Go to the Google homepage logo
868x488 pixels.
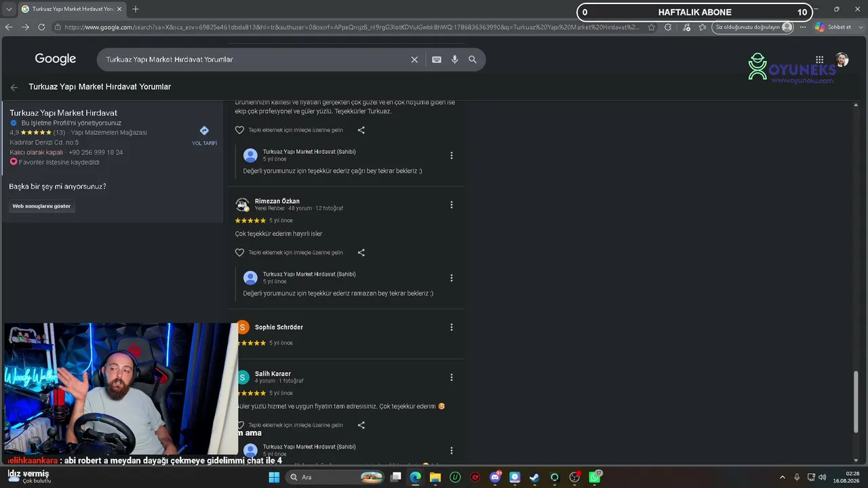[56, 59]
